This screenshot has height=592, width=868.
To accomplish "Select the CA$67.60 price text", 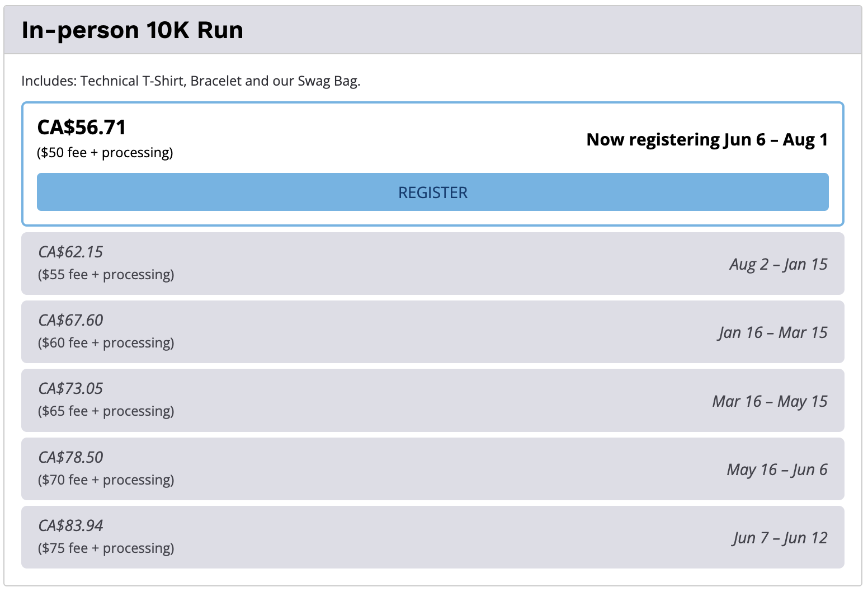I will pyautogui.click(x=70, y=320).
